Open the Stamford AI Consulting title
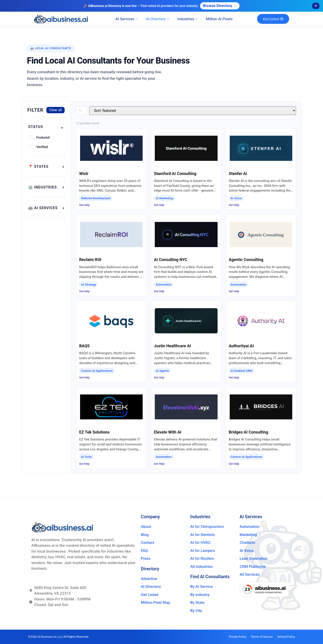323x644 pixels. tap(175, 173)
